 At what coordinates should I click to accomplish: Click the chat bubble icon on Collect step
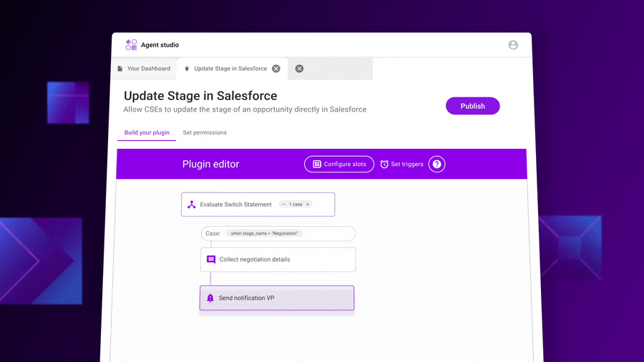(x=211, y=260)
